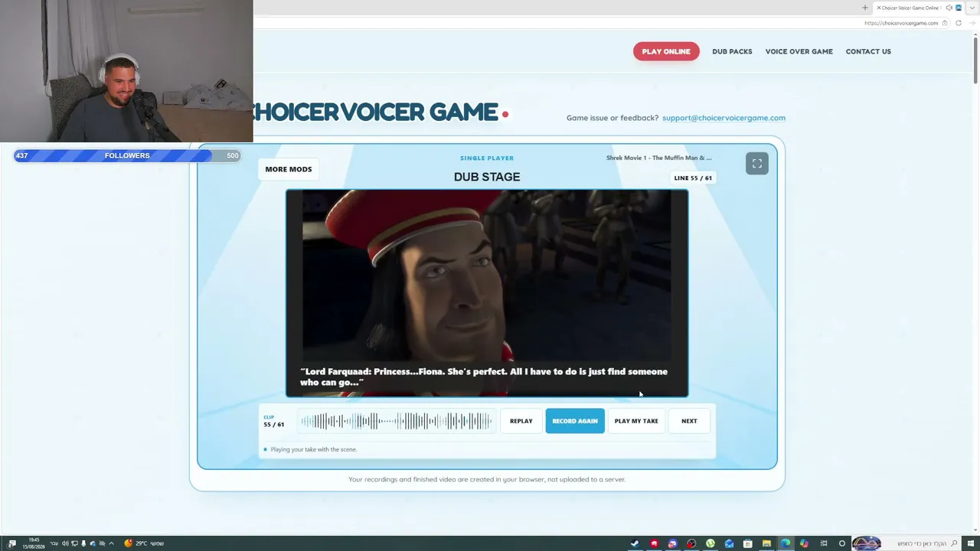View site information lock icon
Image resolution: width=980 pixels, height=551 pixels.
[945, 23]
